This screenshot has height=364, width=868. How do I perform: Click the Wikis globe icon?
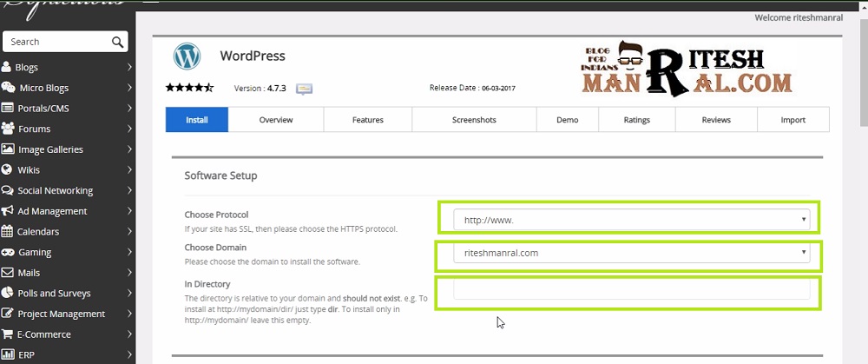(x=7, y=169)
